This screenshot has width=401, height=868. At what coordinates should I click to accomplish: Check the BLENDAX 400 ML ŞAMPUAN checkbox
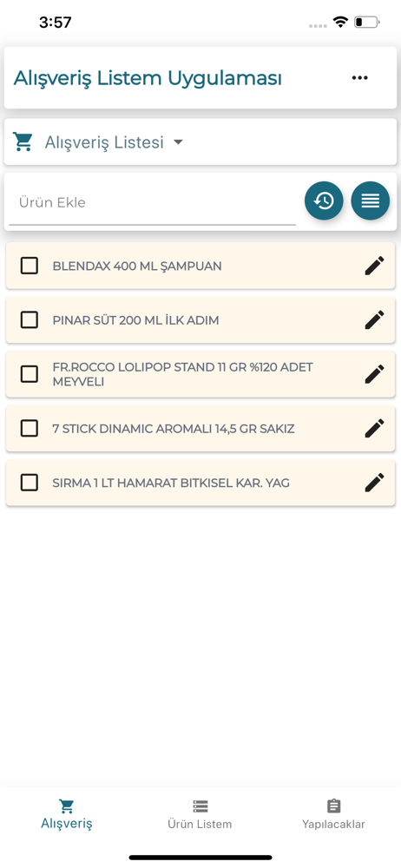point(30,266)
